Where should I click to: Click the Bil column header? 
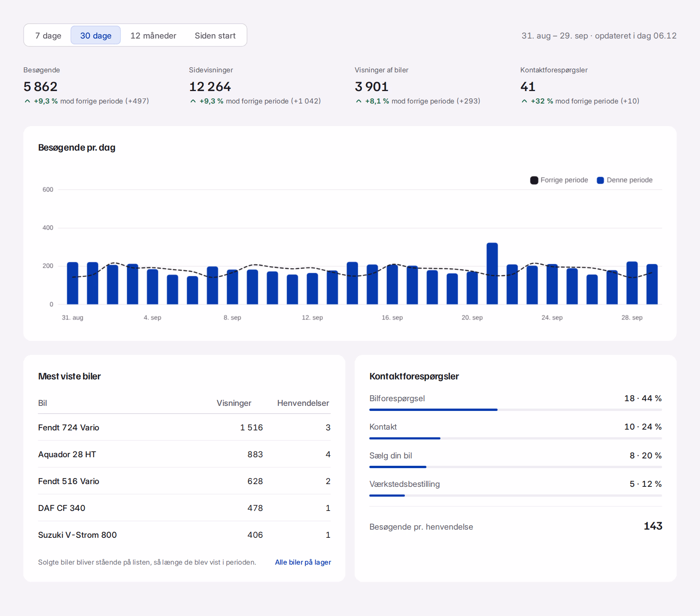pyautogui.click(x=42, y=403)
